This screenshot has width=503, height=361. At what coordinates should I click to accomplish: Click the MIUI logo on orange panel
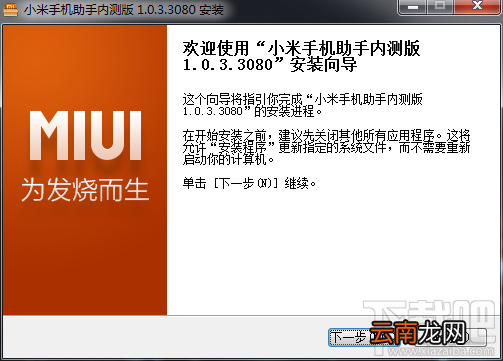pyautogui.click(x=86, y=136)
